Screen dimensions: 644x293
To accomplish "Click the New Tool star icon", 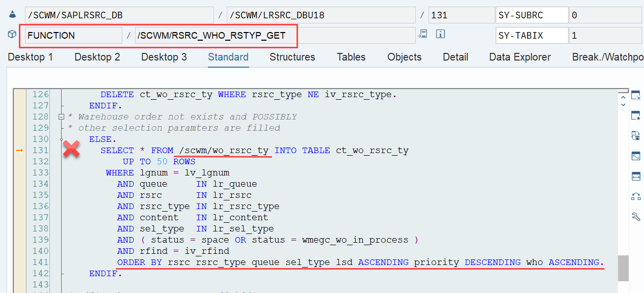I will pos(636,115).
